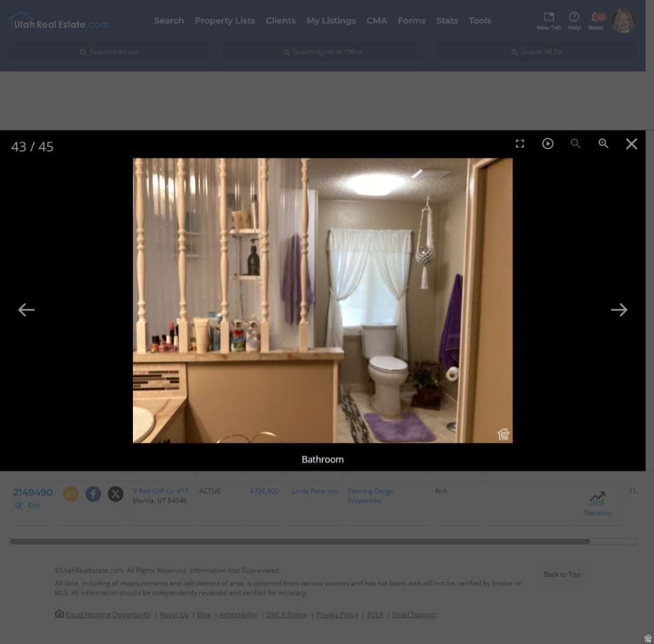Advance to the next photo
654x644 pixels.
coord(619,309)
